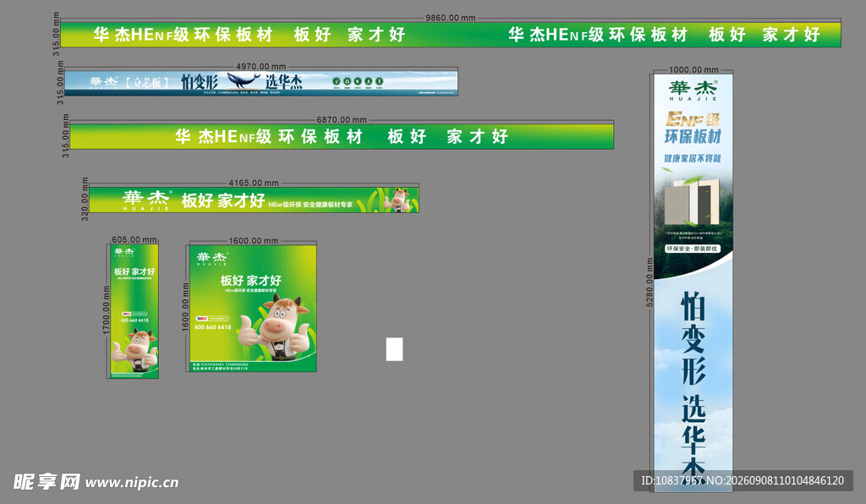The height and width of the screenshot is (504, 866).
Task: Click the 9860.00 mm dimension label
Action: 451,18
